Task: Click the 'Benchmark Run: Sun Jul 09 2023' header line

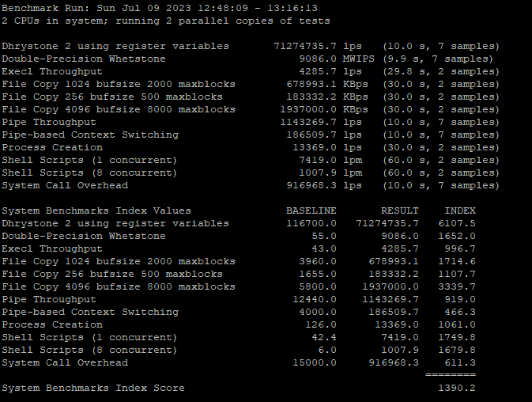Action: click(x=160, y=8)
